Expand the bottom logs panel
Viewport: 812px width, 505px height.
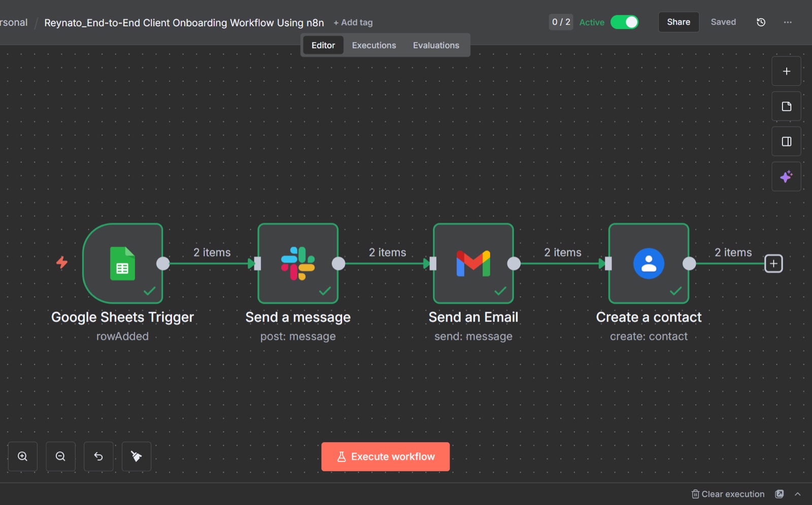(x=798, y=494)
